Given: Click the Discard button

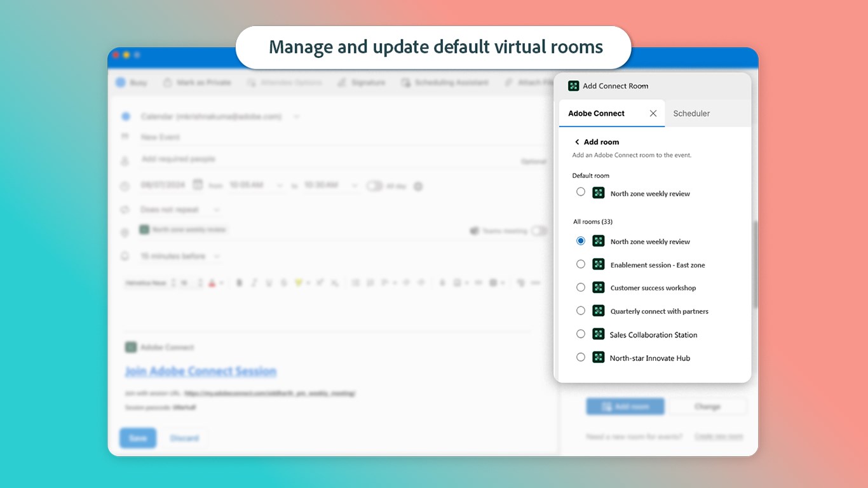Looking at the screenshot, I should tap(184, 438).
